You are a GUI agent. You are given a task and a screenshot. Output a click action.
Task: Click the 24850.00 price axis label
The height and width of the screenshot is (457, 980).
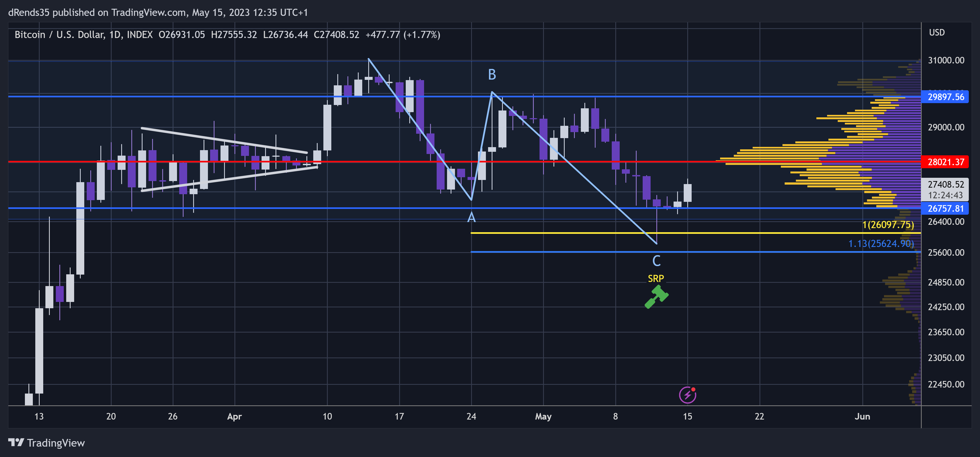(x=946, y=282)
